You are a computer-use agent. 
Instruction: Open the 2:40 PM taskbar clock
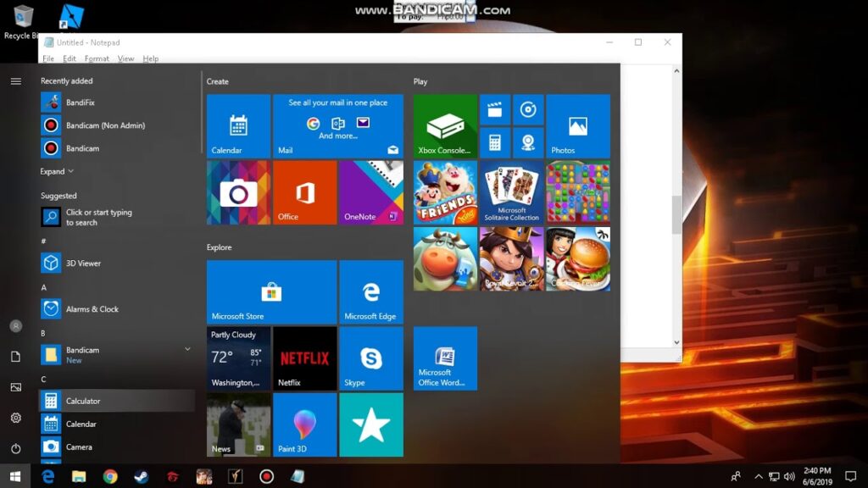[x=818, y=476]
